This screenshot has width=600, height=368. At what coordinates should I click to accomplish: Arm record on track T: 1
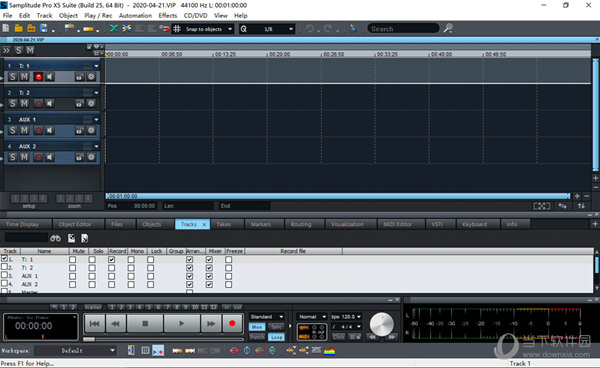[38, 77]
